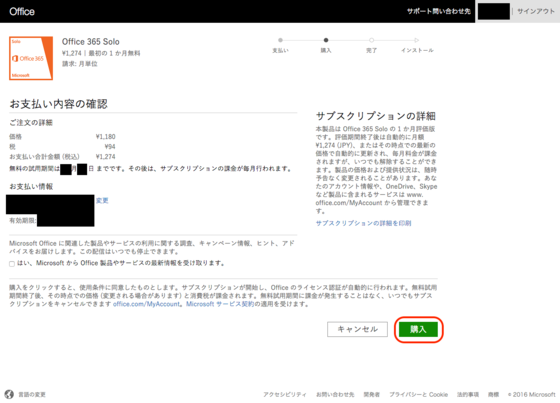Screen dimensions: 560x403
Task: Open アクセシビリティ footer link
Action: (x=285, y=395)
